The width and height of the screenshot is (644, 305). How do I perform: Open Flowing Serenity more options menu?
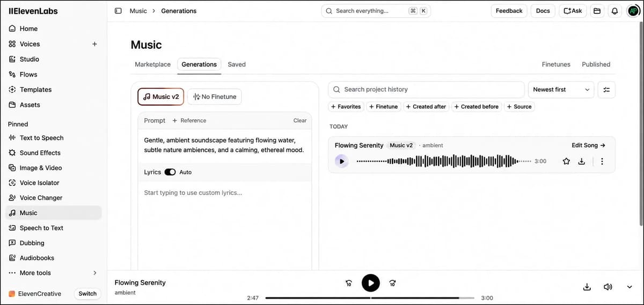tap(602, 161)
